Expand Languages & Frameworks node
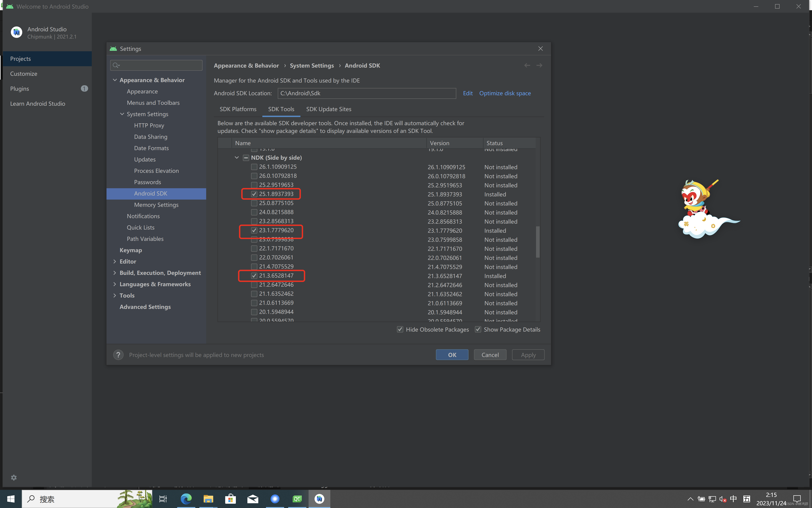Viewport: 812px width, 508px height. click(x=115, y=284)
